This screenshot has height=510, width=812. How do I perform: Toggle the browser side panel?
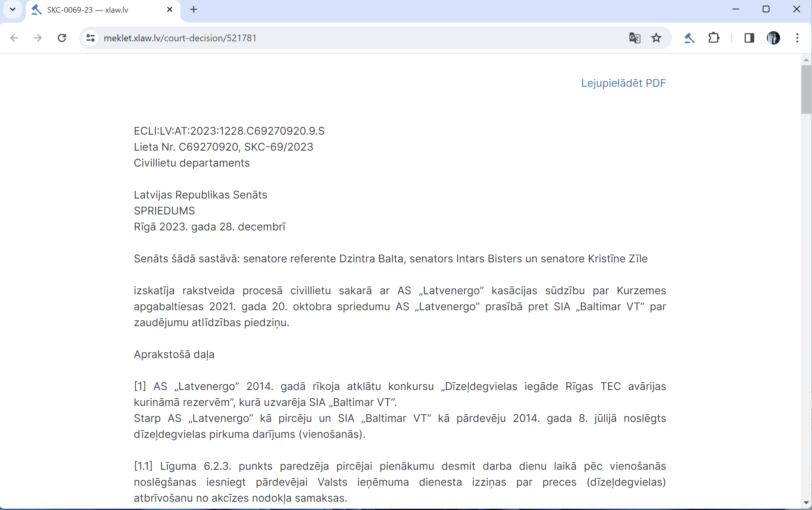749,38
